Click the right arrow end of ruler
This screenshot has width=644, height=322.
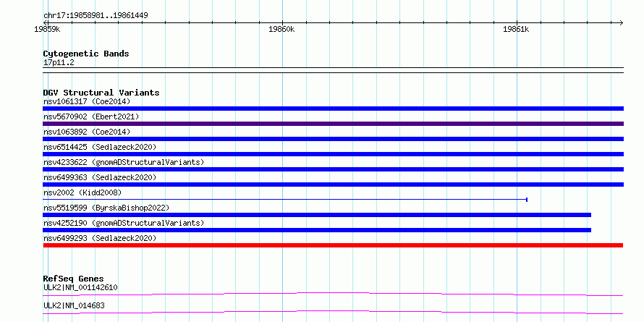coord(621,22)
